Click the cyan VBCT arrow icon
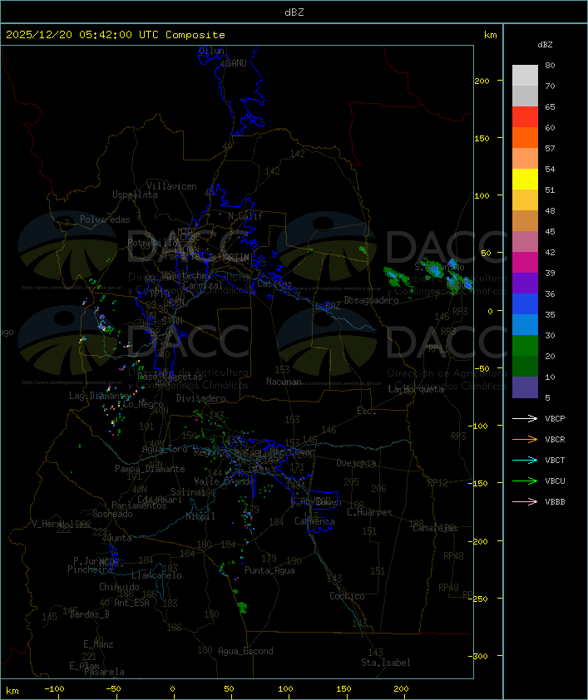Screen dimensions: 588x700 [x=525, y=460]
